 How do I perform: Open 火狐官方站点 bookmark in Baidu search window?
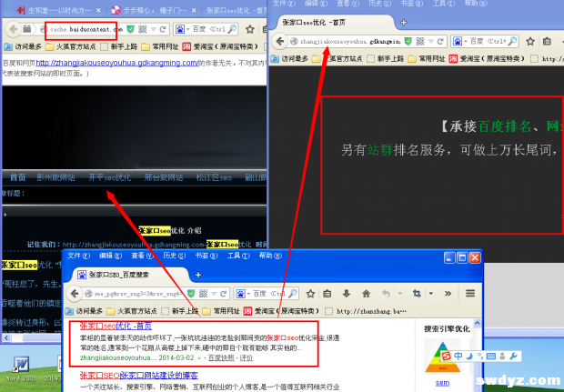pyautogui.click(x=132, y=311)
